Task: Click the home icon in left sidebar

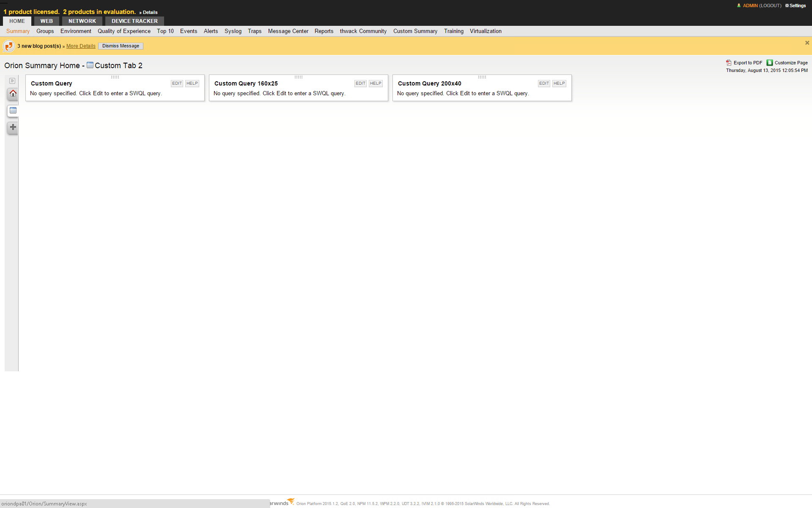Action: coord(13,94)
